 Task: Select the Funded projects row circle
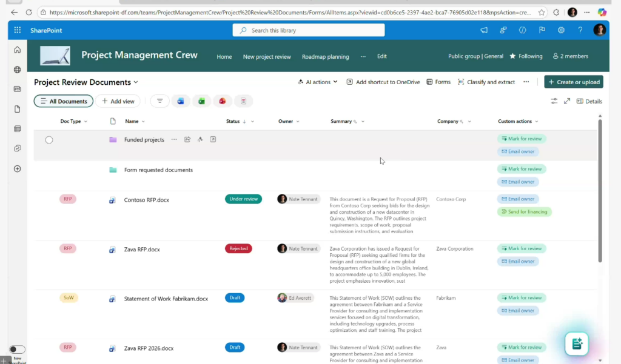[49, 140]
